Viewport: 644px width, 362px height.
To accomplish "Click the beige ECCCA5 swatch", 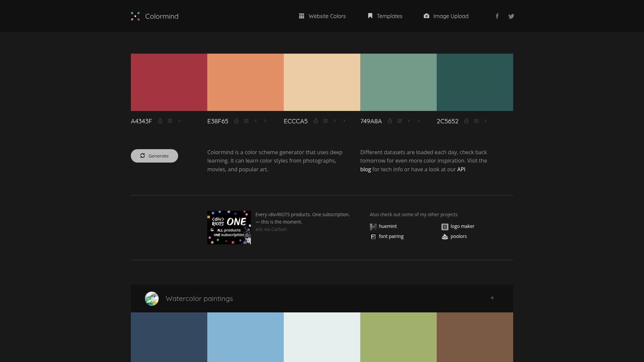I will click(322, 82).
